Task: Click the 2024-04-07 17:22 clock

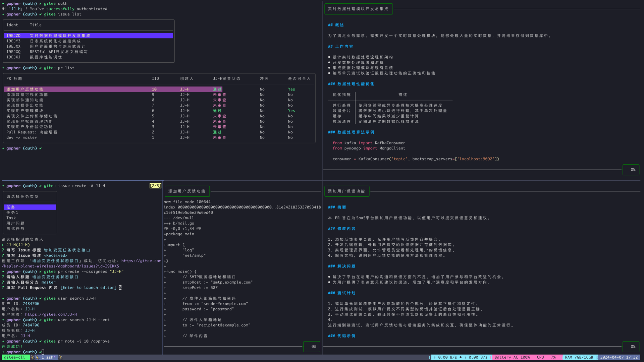Action: 619,357
